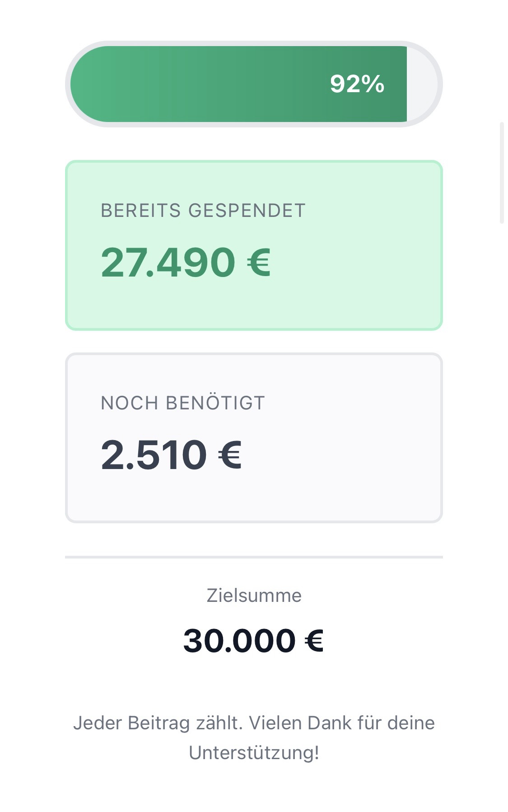Select the 27.490 donated amount number
Viewport: 508px width, 812px height.
[x=168, y=262]
